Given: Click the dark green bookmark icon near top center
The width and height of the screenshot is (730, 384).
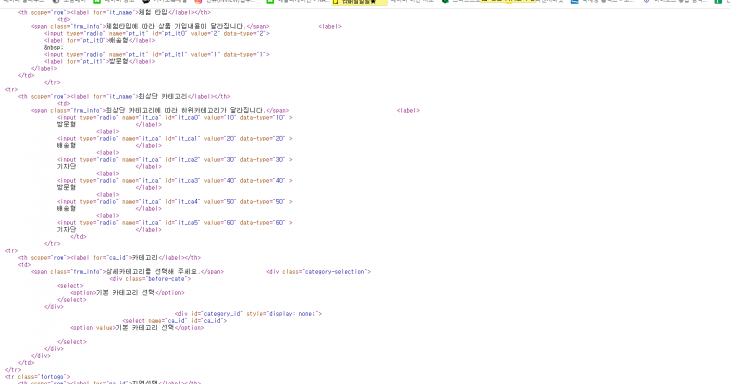Looking at the screenshot, I should point(445,1).
